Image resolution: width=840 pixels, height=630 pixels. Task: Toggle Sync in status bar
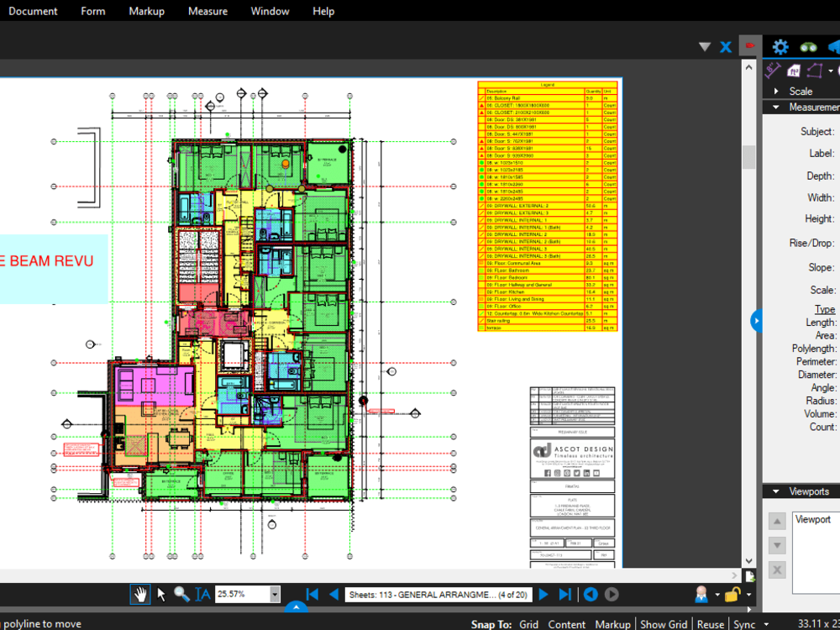(744, 624)
